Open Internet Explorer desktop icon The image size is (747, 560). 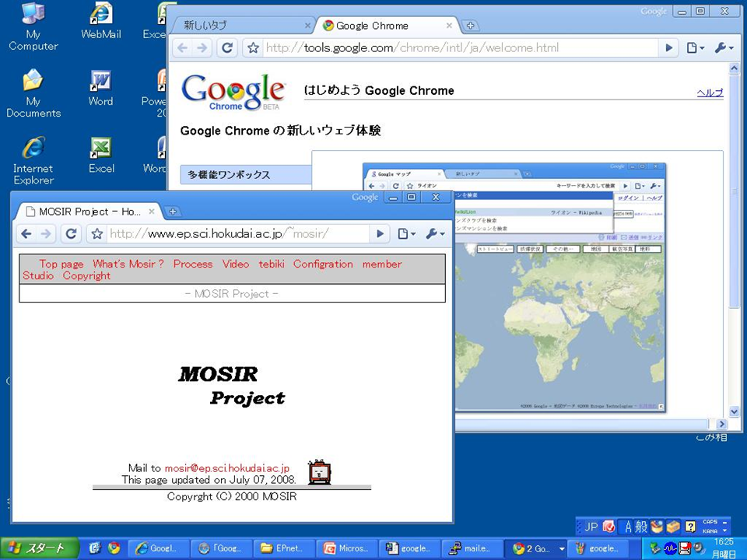click(x=33, y=160)
